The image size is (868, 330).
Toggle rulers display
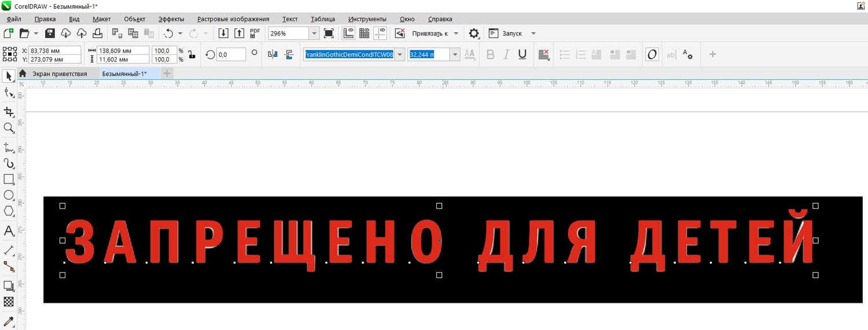pos(348,34)
